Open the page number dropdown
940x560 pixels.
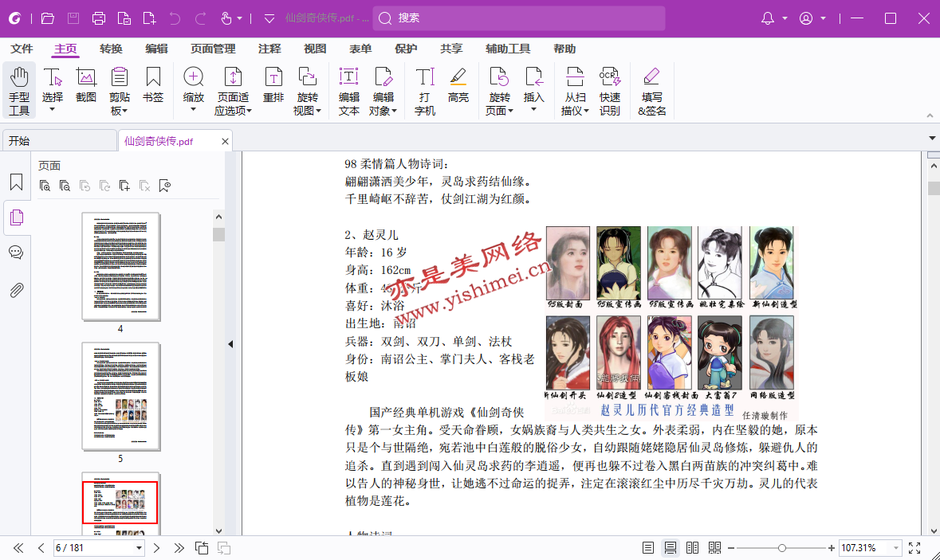click(139, 548)
